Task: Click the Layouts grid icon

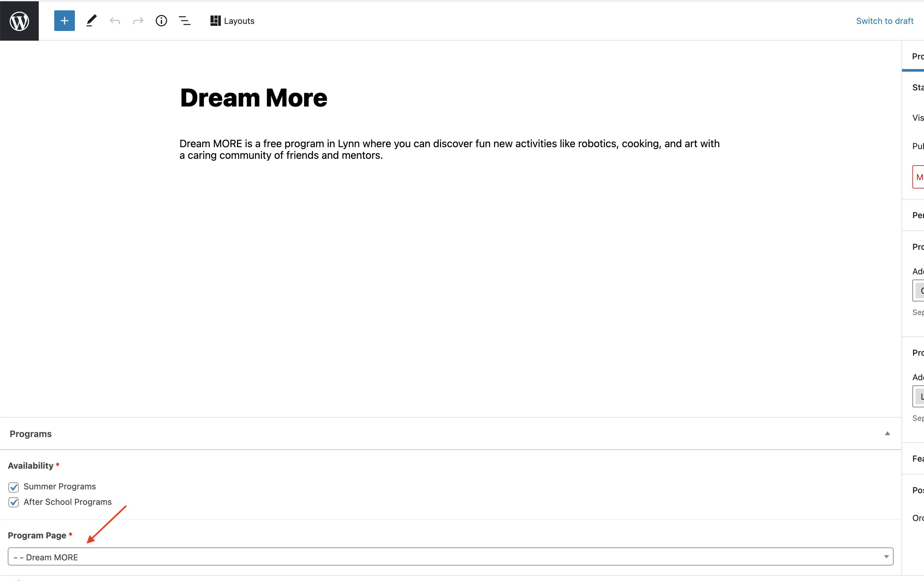Action: point(215,21)
